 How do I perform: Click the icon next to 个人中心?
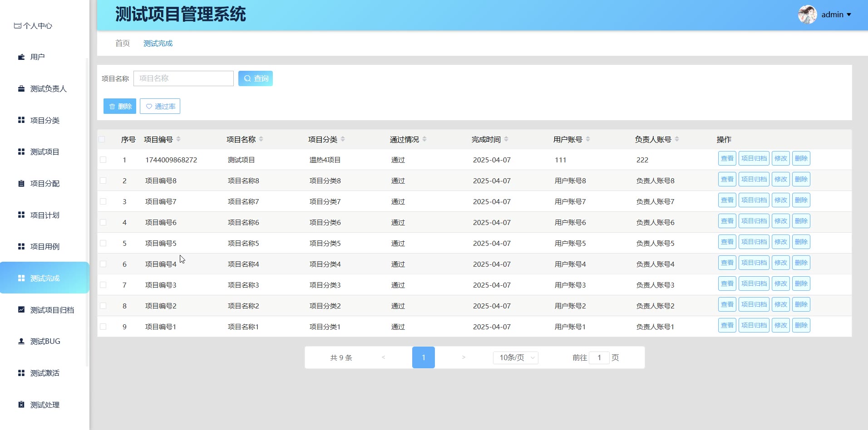(x=17, y=26)
